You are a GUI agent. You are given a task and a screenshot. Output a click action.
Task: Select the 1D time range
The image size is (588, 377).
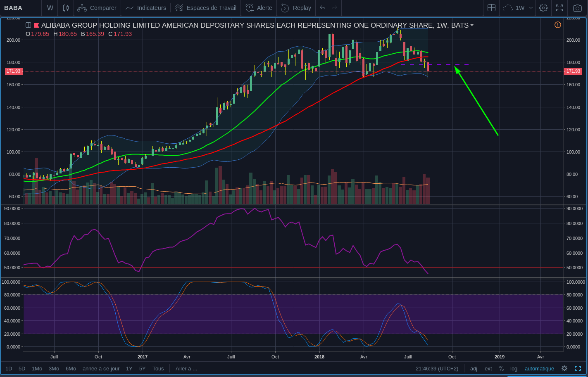point(9,368)
